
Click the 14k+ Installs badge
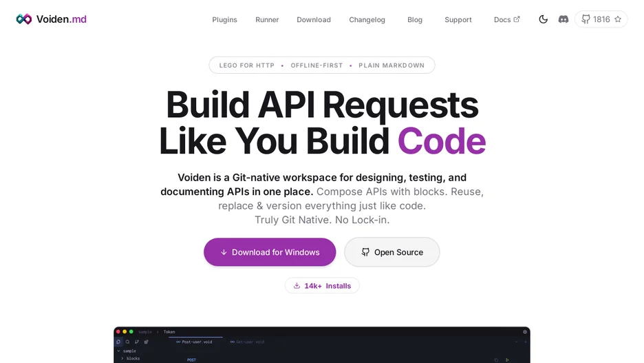click(322, 286)
